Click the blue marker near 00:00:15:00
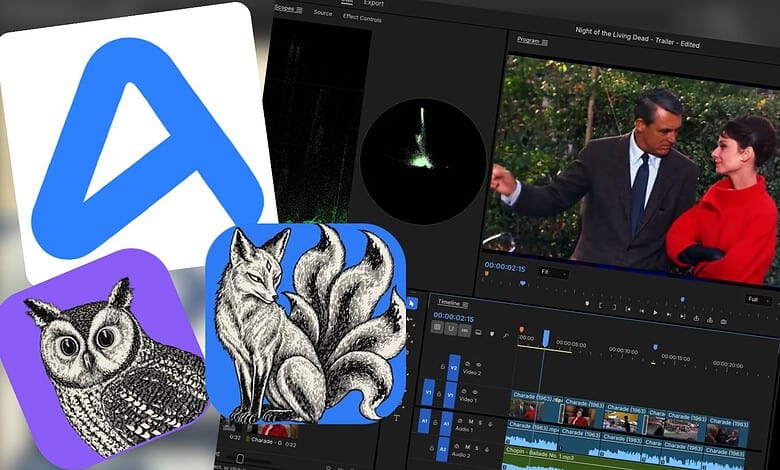Viewport: 780px width, 470px height. 655,347
